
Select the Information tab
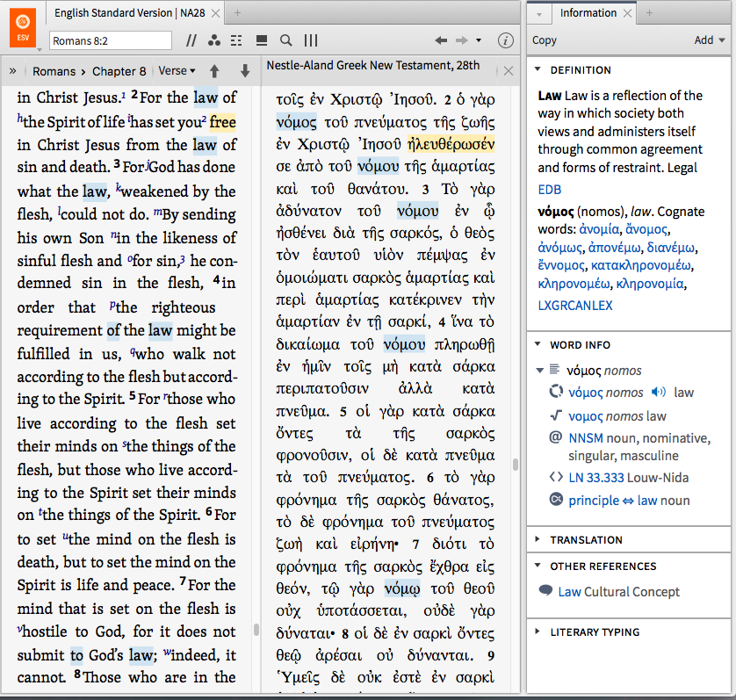click(x=588, y=12)
